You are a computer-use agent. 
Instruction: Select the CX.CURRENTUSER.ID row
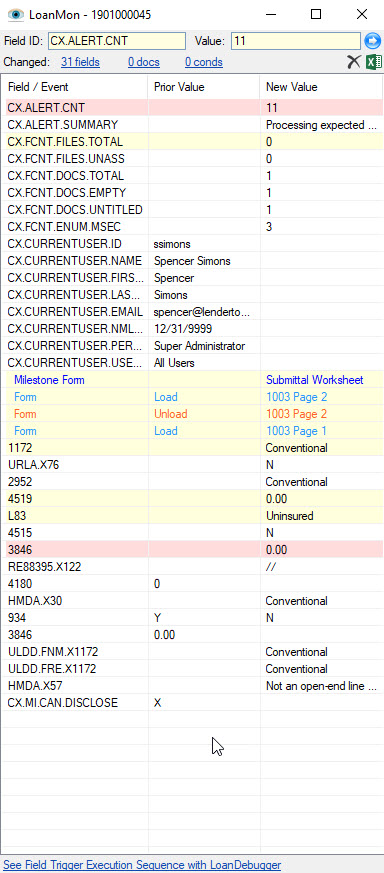(192, 244)
